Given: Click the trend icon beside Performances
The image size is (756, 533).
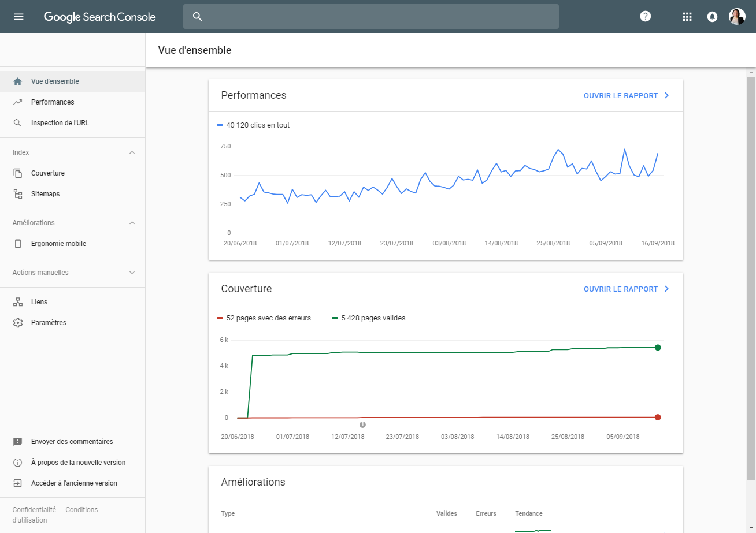Looking at the screenshot, I should 18,102.
